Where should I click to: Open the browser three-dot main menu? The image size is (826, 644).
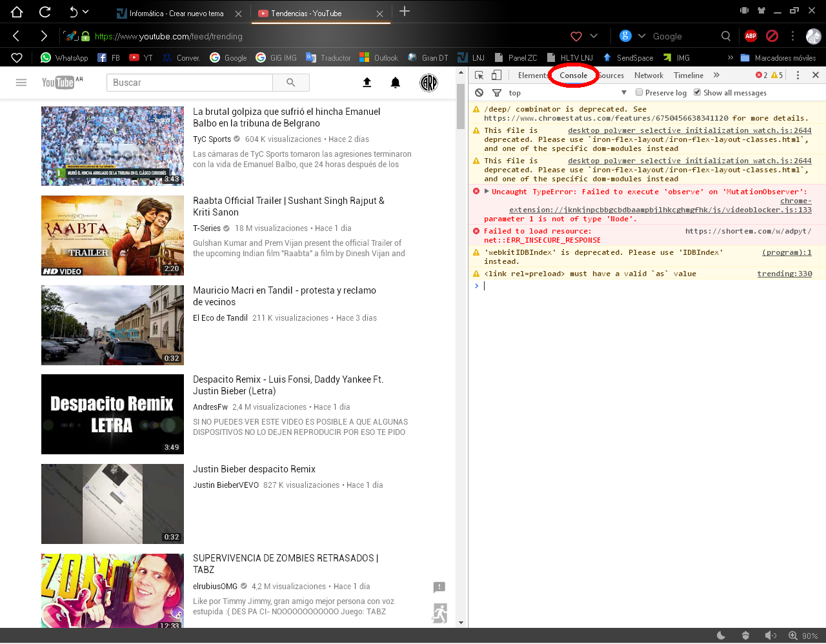click(793, 36)
